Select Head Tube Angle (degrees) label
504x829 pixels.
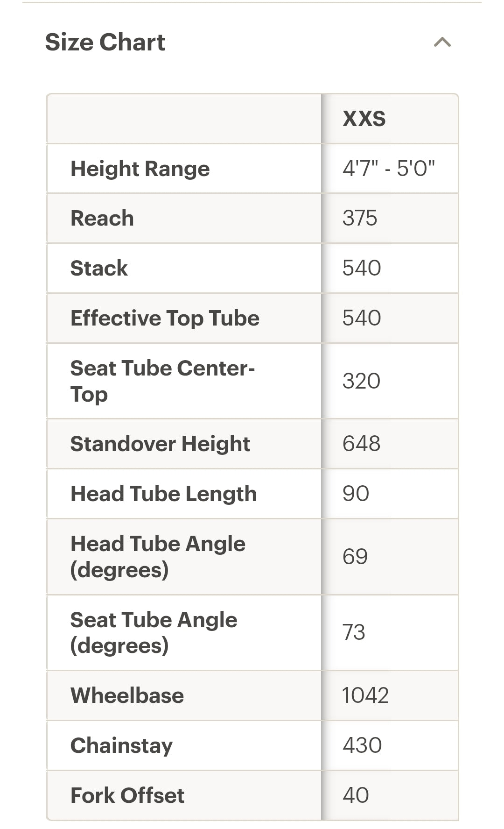click(158, 556)
